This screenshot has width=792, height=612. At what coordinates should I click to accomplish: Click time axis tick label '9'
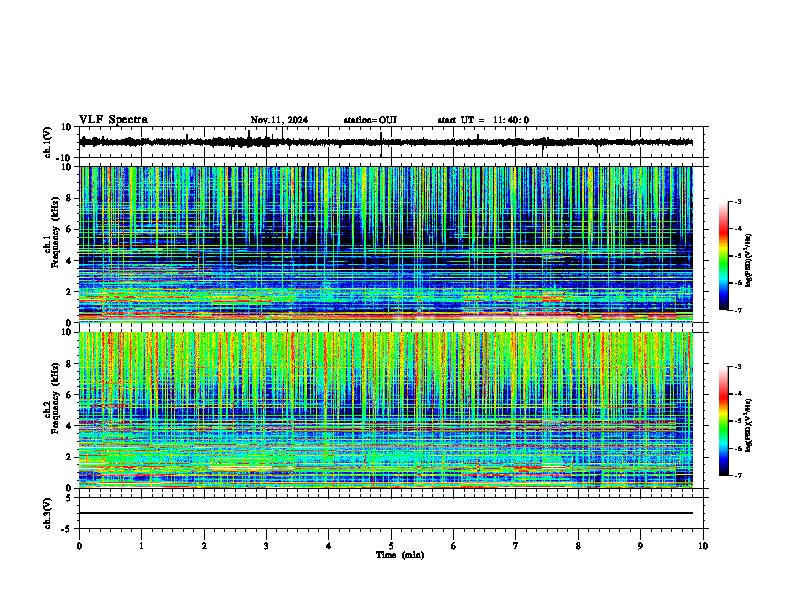pos(640,546)
